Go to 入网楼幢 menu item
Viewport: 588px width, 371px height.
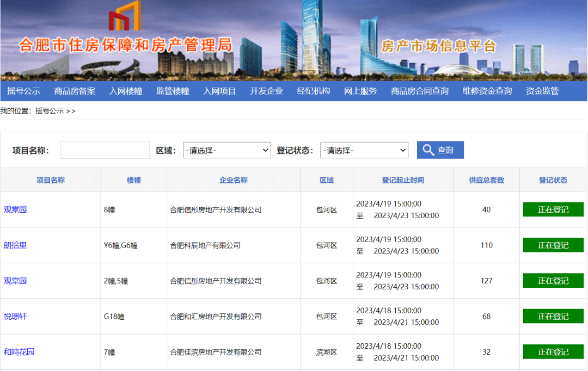pos(126,91)
